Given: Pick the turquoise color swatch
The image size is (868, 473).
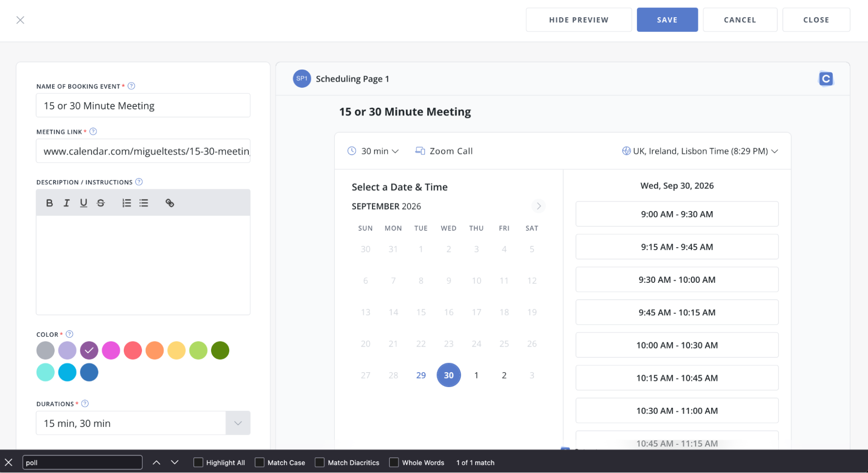Looking at the screenshot, I should (46, 372).
